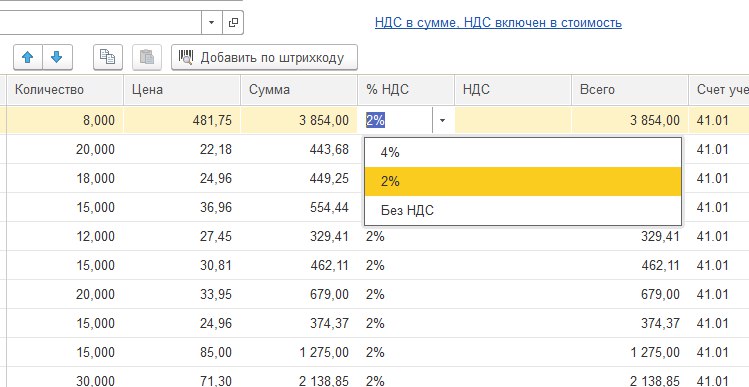Move row up with blue up arrow
This screenshot has width=749, height=387.
(28, 57)
